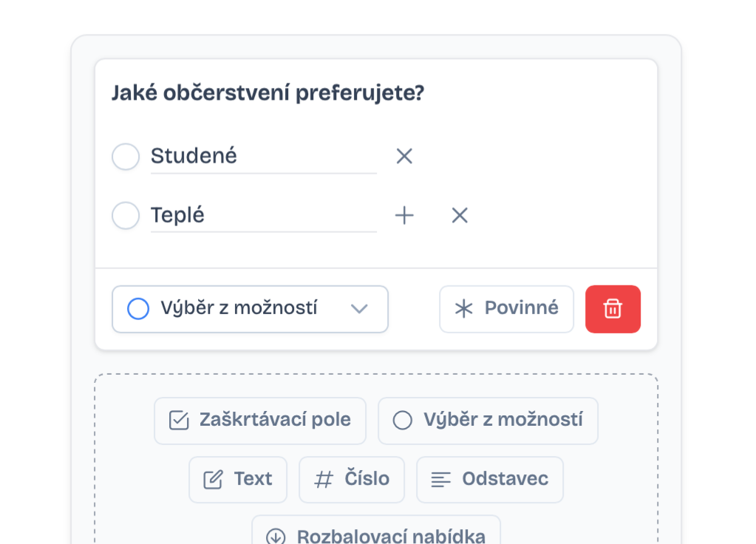Click the asterisk icon next to Povinné
The height and width of the screenshot is (544, 756).
click(463, 308)
